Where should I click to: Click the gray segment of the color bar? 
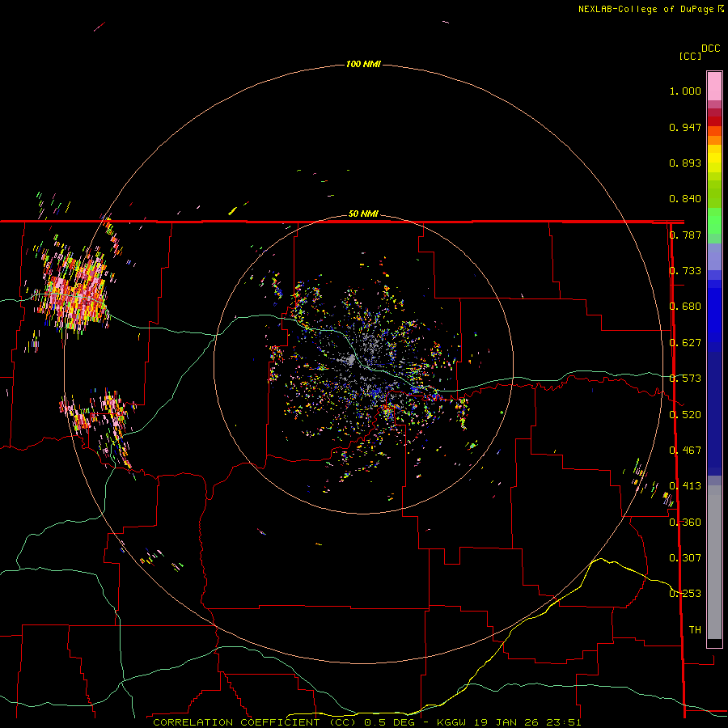714,562
